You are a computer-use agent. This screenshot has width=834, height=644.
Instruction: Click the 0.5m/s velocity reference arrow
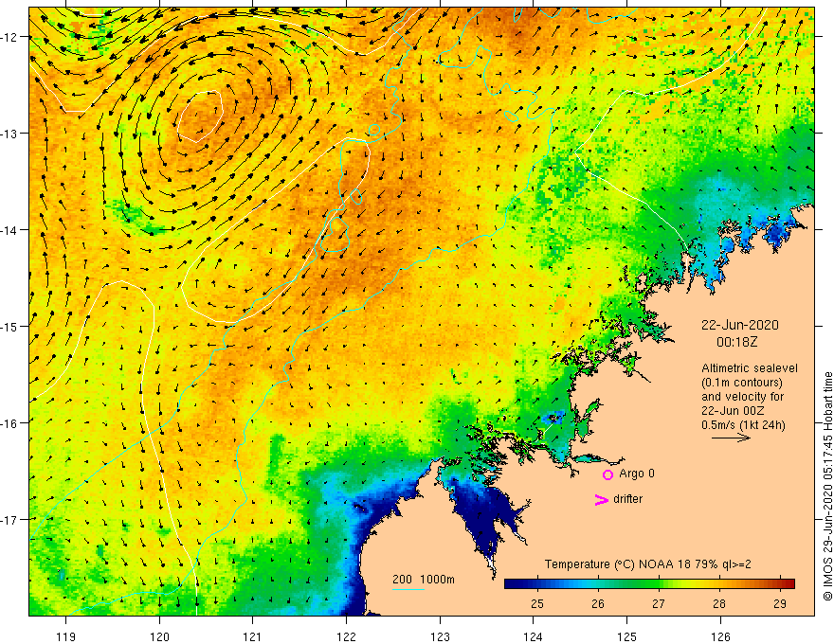(731, 438)
